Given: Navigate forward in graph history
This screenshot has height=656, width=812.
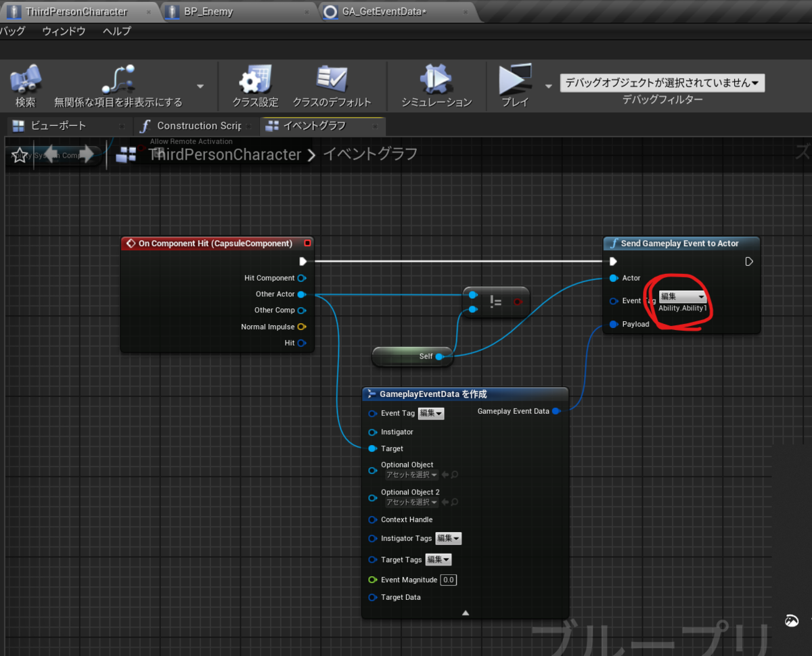Looking at the screenshot, I should click(86, 156).
